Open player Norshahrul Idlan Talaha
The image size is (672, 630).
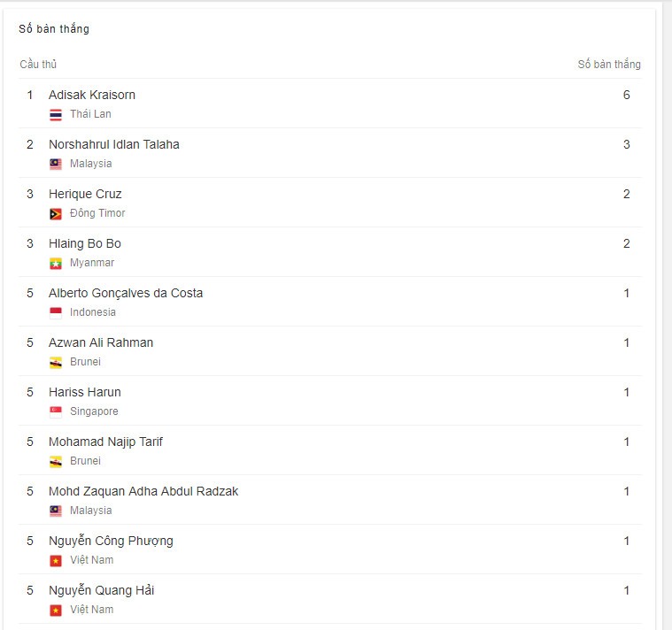(114, 144)
